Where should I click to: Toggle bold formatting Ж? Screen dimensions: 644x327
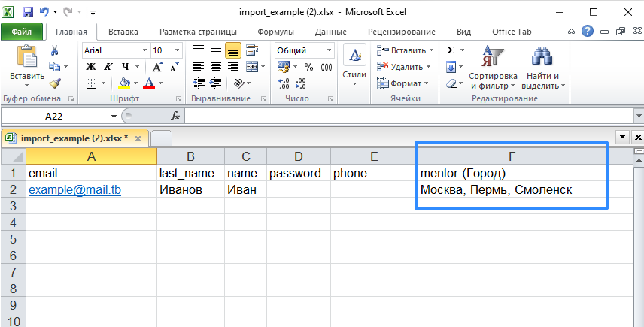pyautogui.click(x=90, y=66)
